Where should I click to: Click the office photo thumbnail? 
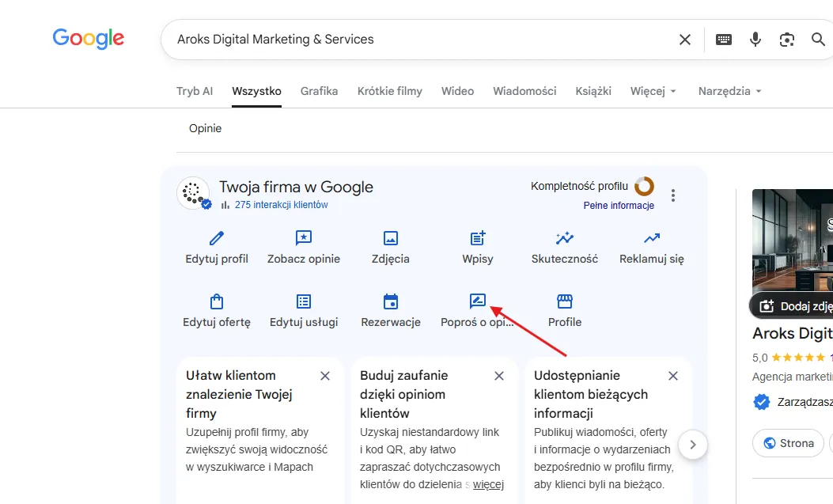pos(793,240)
